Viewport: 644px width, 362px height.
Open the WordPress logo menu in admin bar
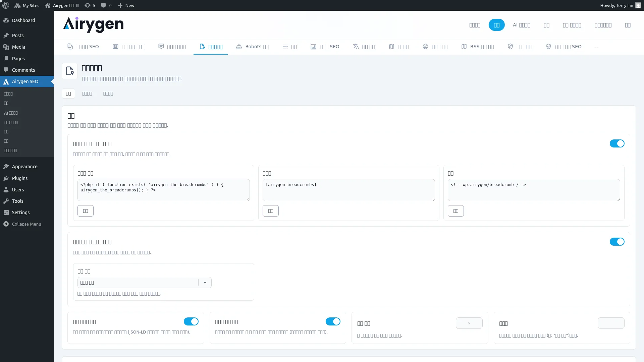(6, 5)
